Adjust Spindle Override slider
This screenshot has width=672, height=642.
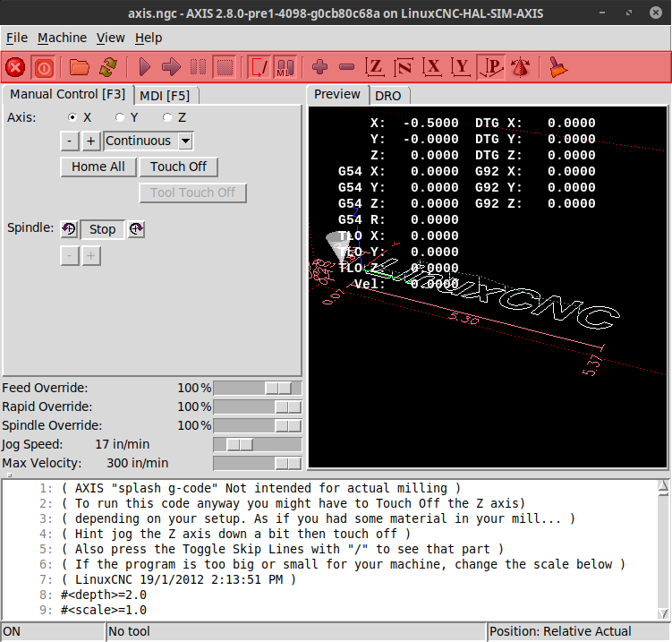pos(258,426)
